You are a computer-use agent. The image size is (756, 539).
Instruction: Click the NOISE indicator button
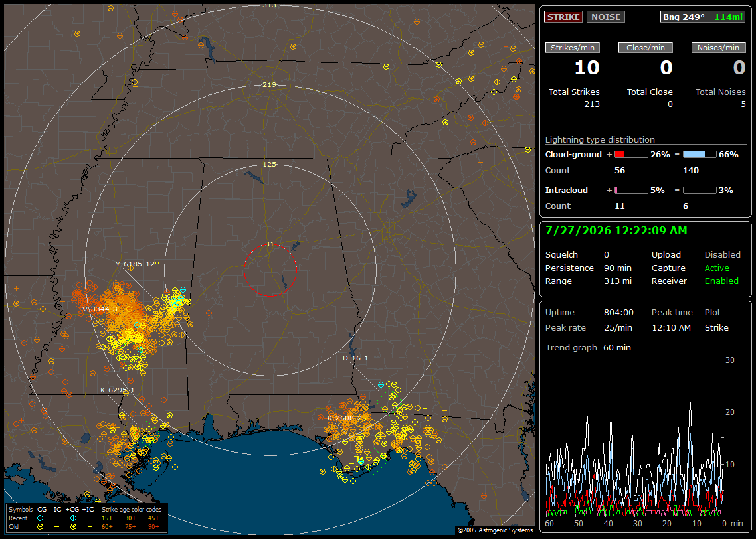click(606, 17)
